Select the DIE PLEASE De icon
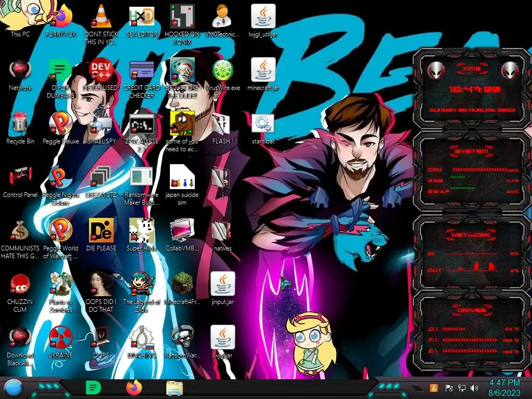Image resolution: width=532 pixels, height=399 pixels. pyautogui.click(x=101, y=230)
